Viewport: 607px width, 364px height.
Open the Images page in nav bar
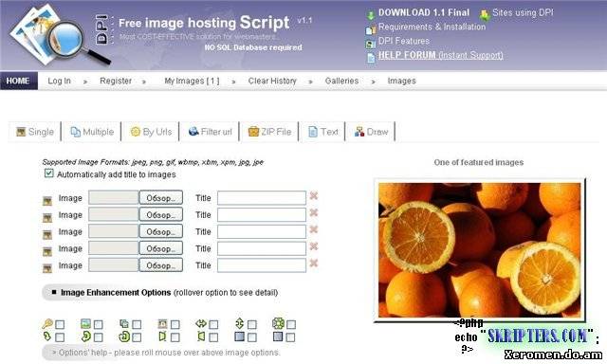click(x=402, y=81)
